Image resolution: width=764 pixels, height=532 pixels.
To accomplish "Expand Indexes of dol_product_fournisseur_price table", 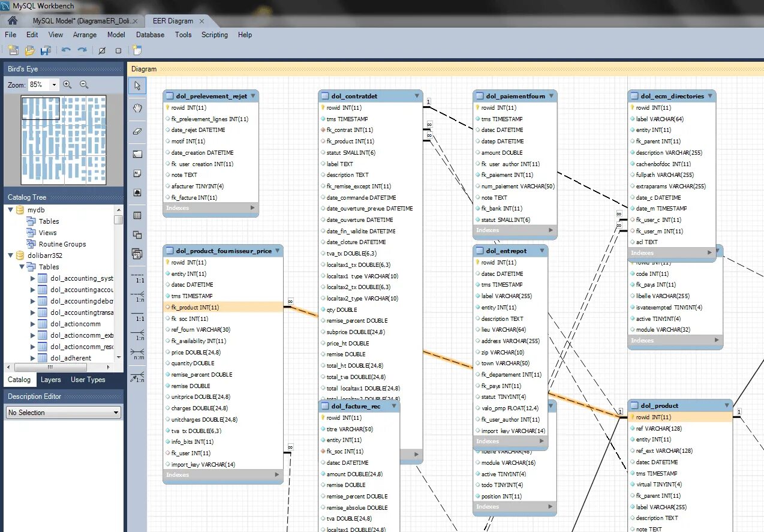I will click(277, 475).
